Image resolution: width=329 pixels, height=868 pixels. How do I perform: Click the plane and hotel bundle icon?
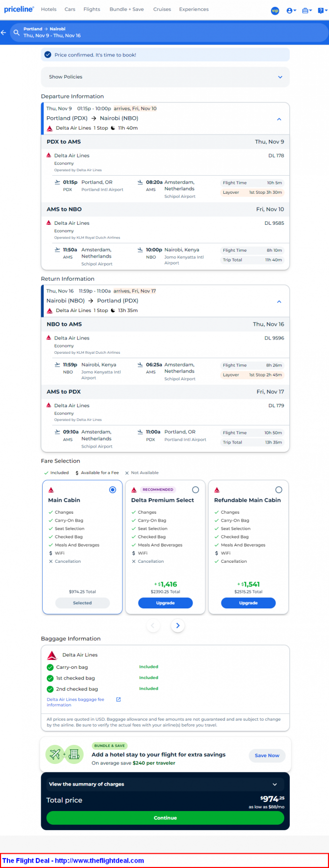(x=64, y=755)
